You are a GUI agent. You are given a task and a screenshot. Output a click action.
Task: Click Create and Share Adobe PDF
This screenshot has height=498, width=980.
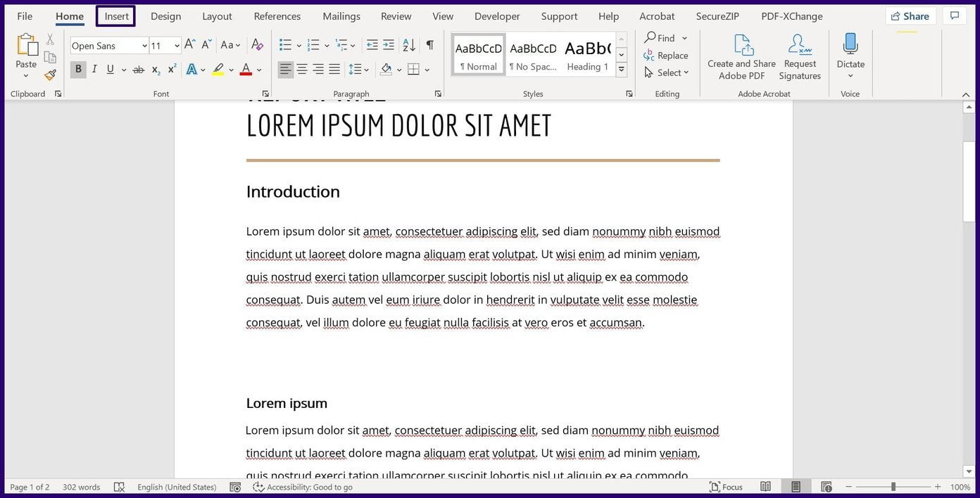click(x=740, y=56)
